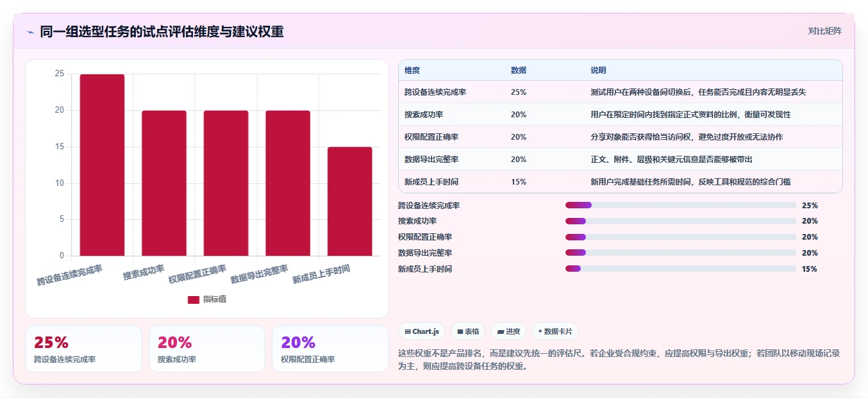Click the 数据导出完整率 progress bar
868x398 pixels.
(x=681, y=253)
